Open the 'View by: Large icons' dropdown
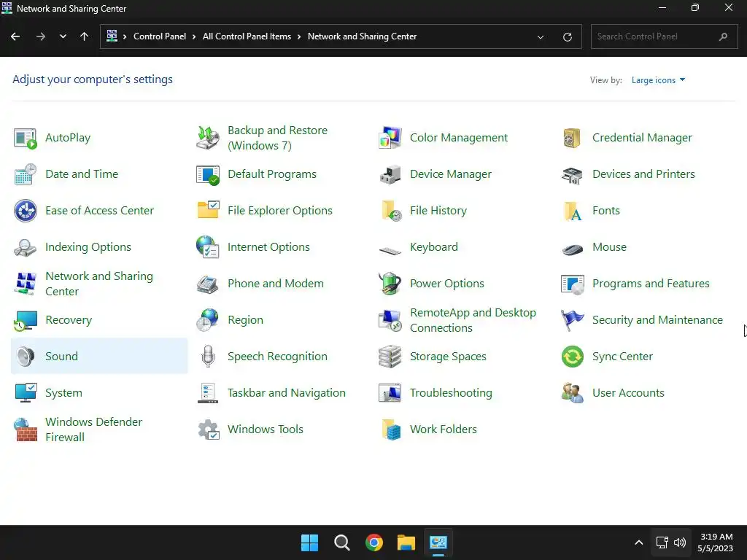 tap(659, 80)
